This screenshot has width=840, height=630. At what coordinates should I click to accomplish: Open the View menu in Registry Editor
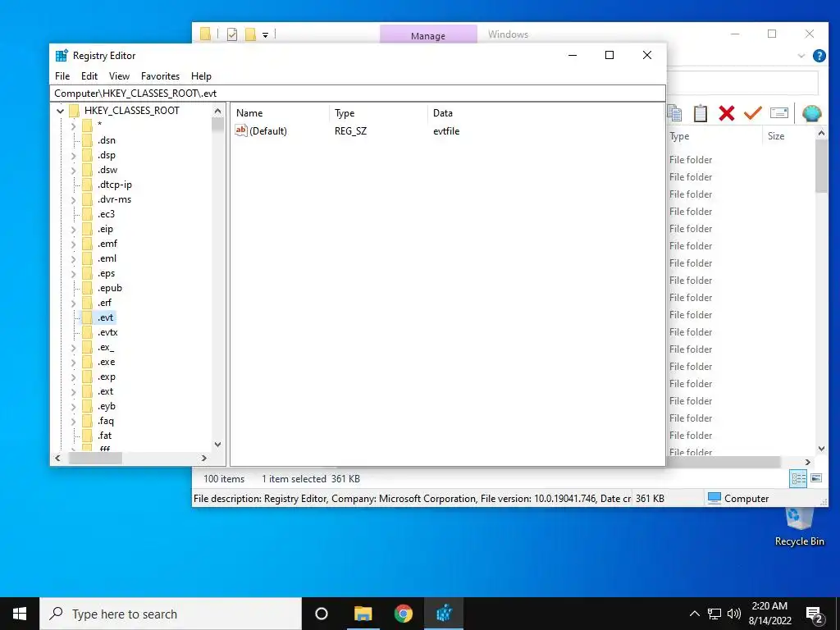[119, 76]
